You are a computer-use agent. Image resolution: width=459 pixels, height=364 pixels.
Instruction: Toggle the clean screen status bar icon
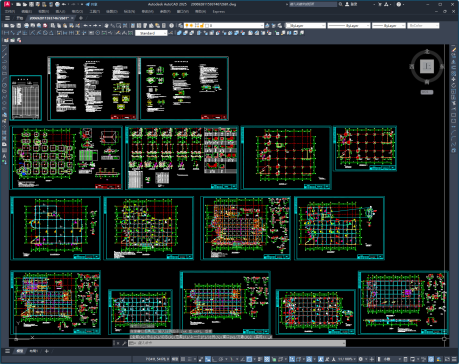click(448, 359)
